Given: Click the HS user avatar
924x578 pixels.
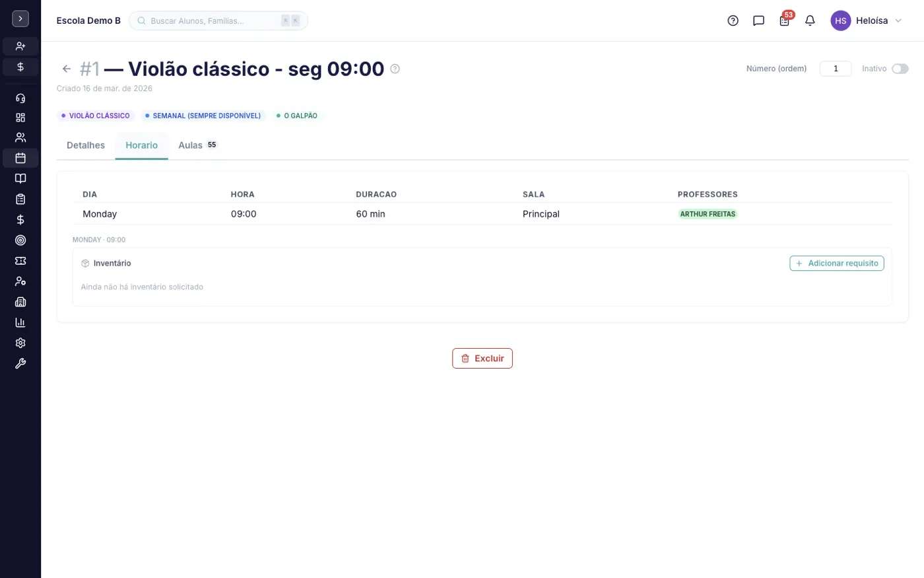Looking at the screenshot, I should 840,20.
